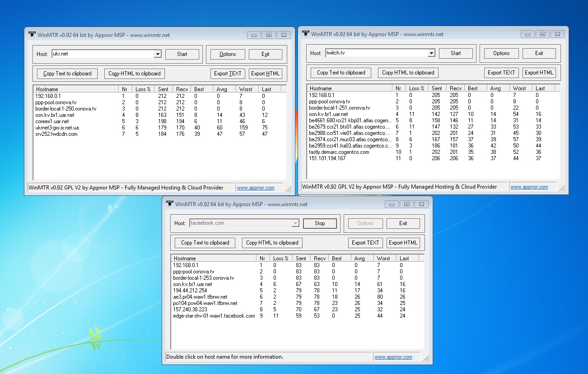Minimize the facebook.com WinMTR window
The image size is (588, 374).
392,204
